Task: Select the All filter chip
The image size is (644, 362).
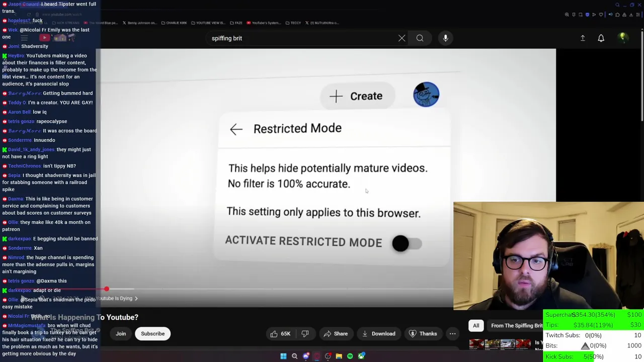Action: click(476, 325)
